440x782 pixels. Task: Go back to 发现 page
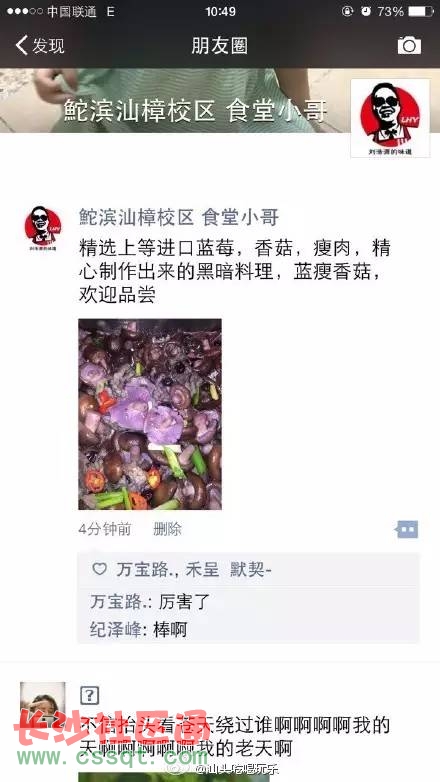click(x=40, y=45)
